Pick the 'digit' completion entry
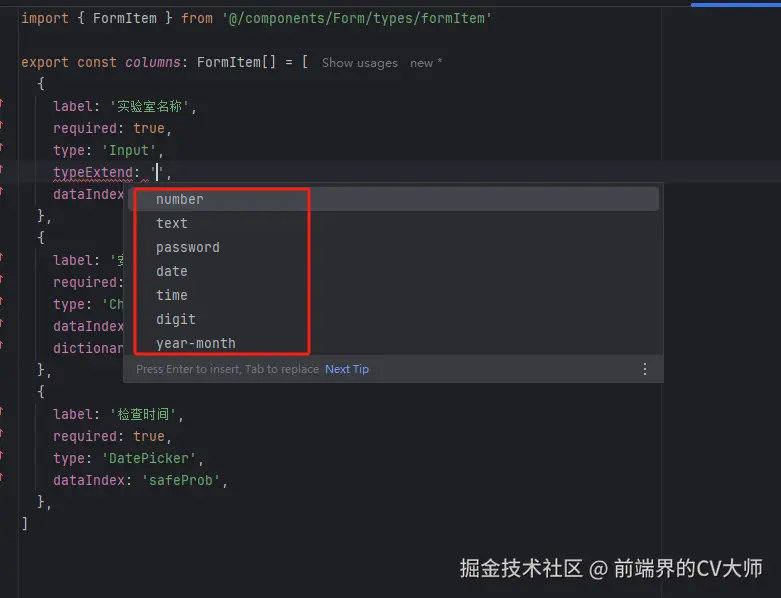 pos(176,319)
